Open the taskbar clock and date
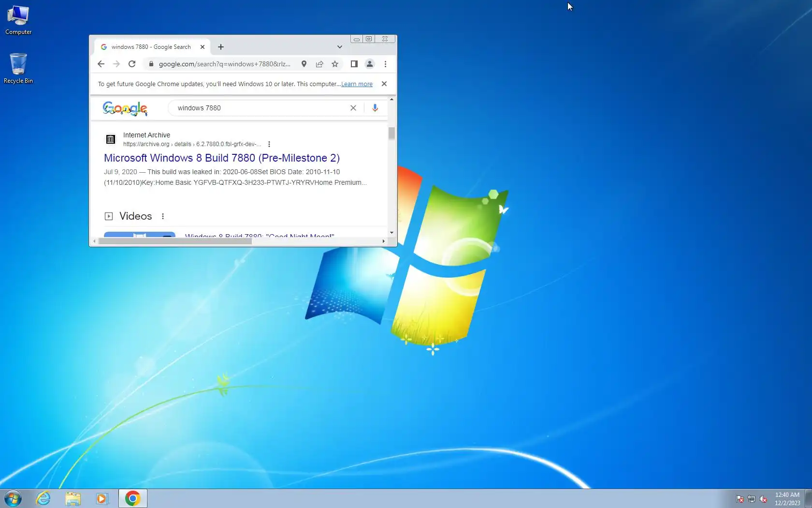The height and width of the screenshot is (508, 812). (787, 499)
